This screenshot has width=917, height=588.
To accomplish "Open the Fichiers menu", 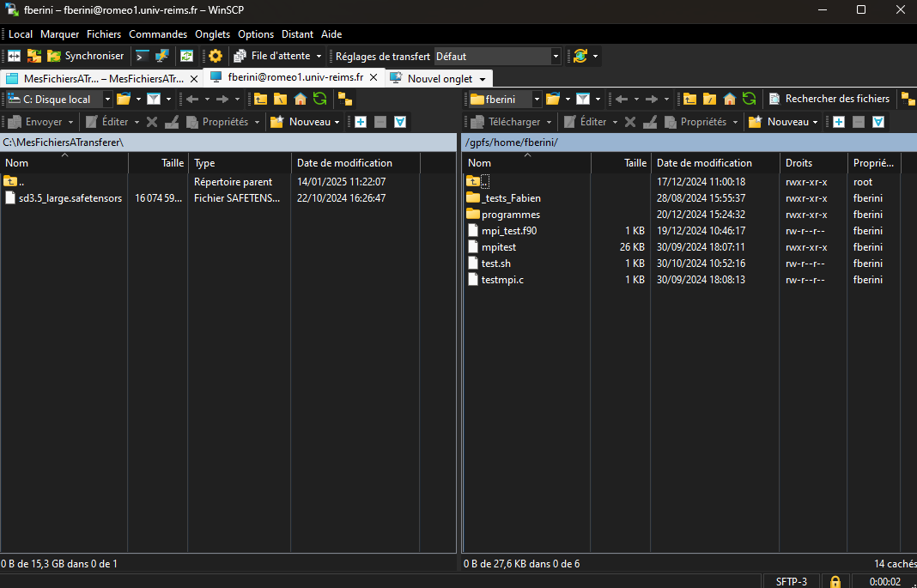I will (104, 33).
